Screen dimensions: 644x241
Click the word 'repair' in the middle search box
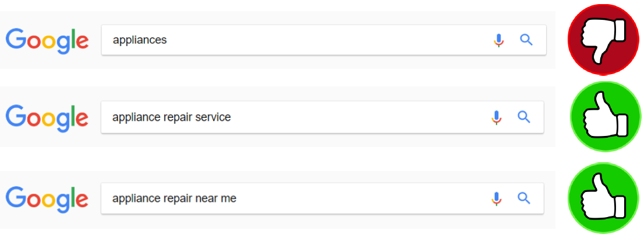pos(175,117)
